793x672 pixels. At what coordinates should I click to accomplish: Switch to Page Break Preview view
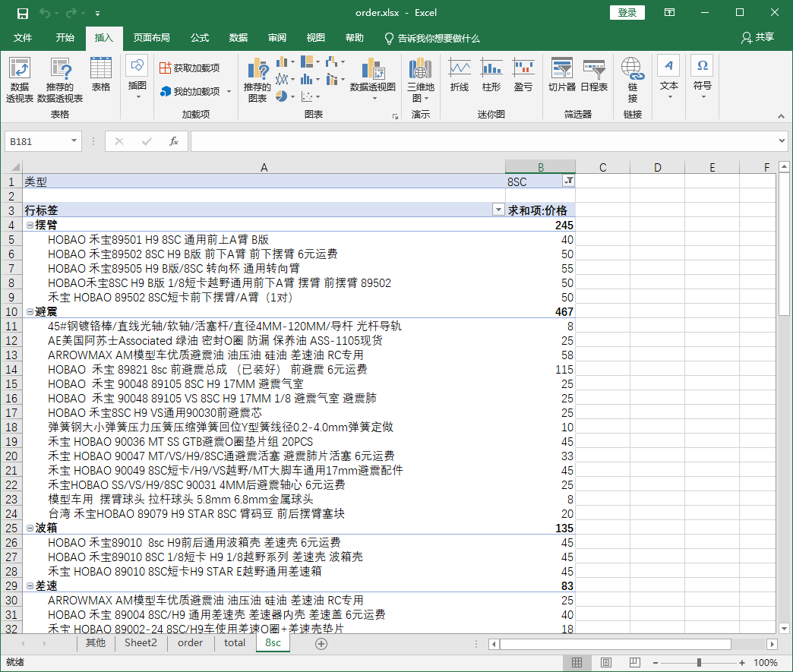pyautogui.click(x=635, y=662)
